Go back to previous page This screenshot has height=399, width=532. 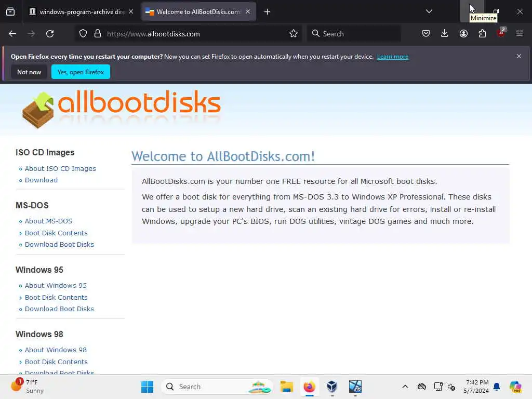(x=12, y=34)
